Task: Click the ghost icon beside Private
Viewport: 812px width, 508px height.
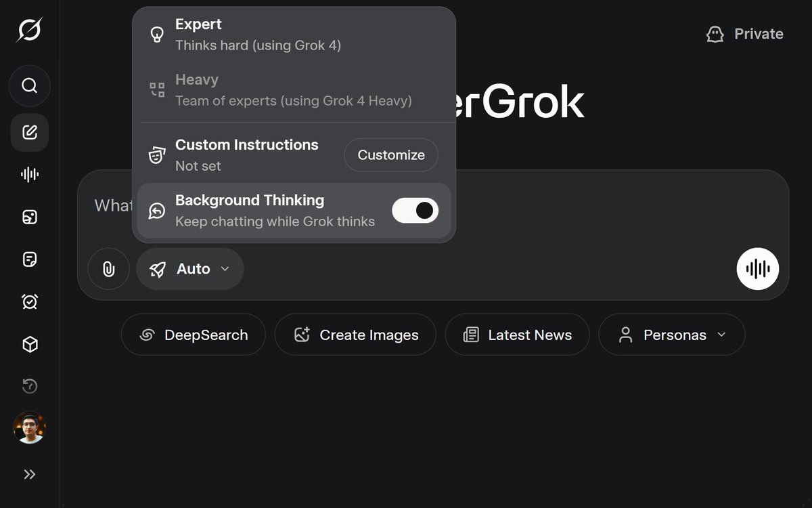Action: coord(715,34)
